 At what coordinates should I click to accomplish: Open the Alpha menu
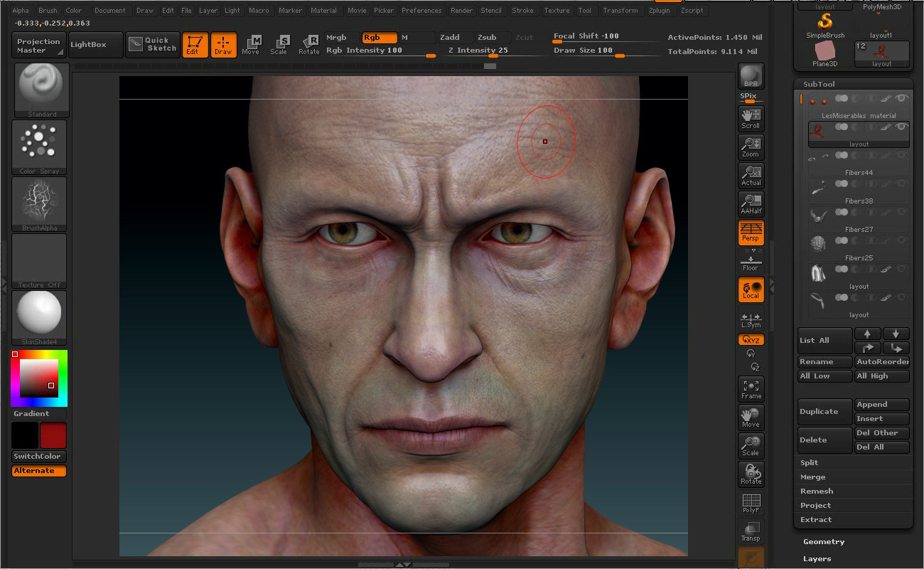[21, 11]
